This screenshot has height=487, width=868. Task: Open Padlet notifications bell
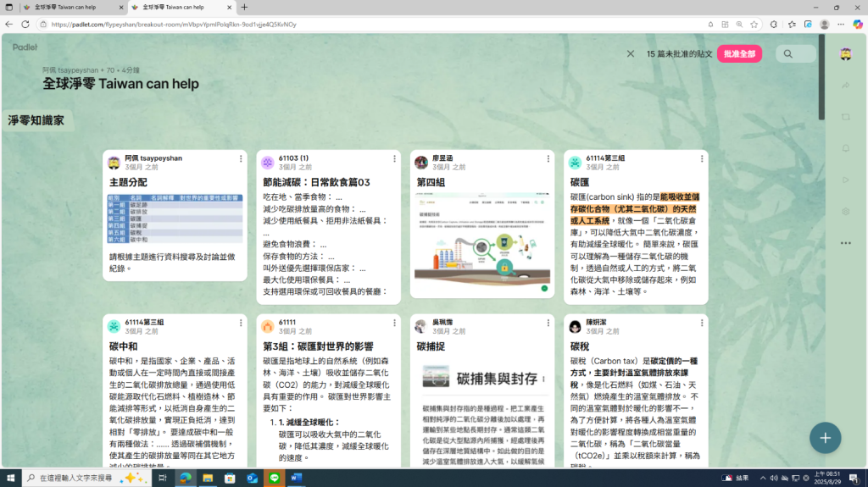pos(845,148)
